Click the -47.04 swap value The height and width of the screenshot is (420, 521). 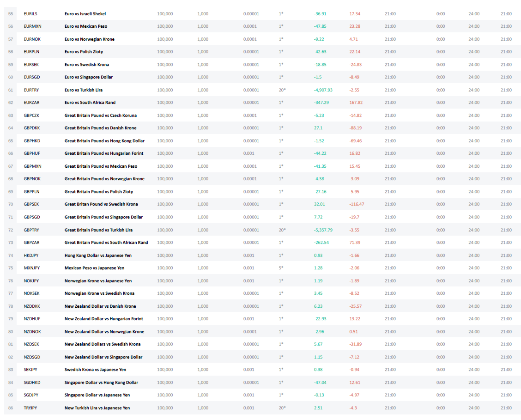click(x=320, y=383)
